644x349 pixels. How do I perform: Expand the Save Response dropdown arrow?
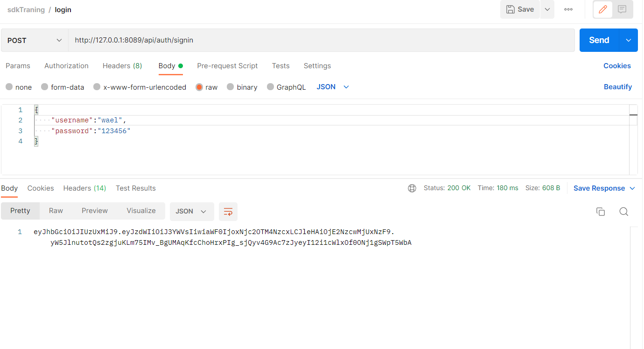pyautogui.click(x=632, y=188)
